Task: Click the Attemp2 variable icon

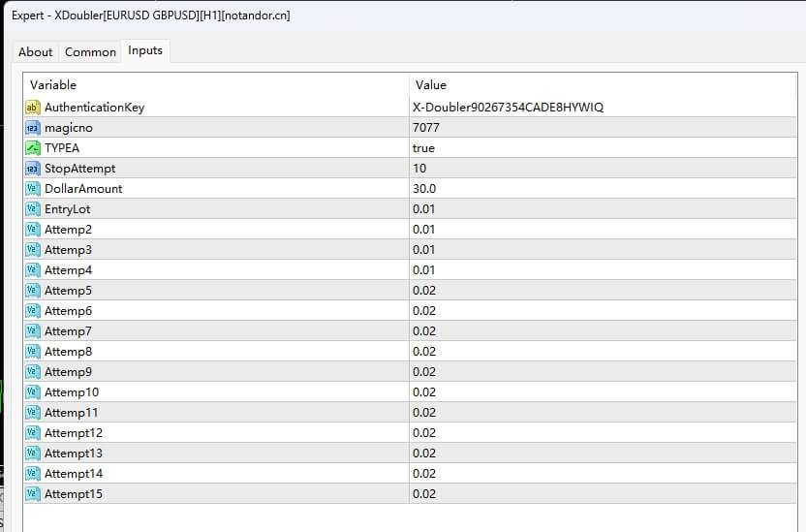Action: (32, 230)
